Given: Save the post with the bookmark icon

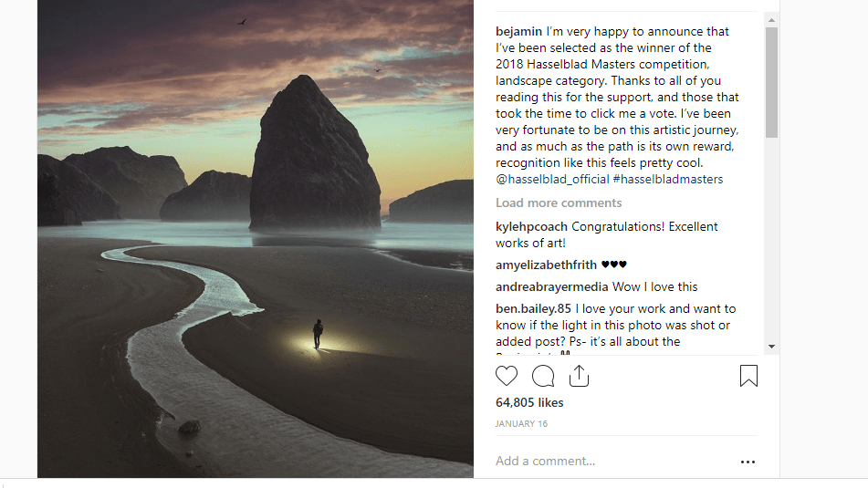Looking at the screenshot, I should [x=748, y=376].
